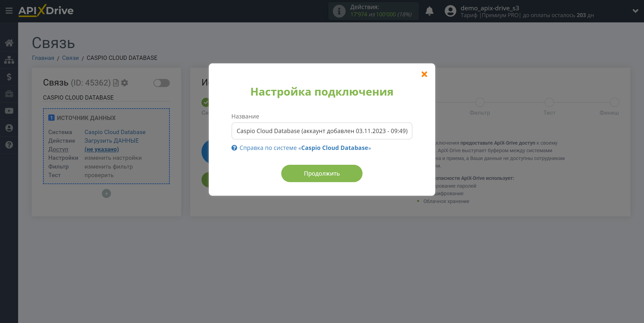The width and height of the screenshot is (644, 323).
Task: Open the profile sidebar icon
Action: (x=9, y=128)
